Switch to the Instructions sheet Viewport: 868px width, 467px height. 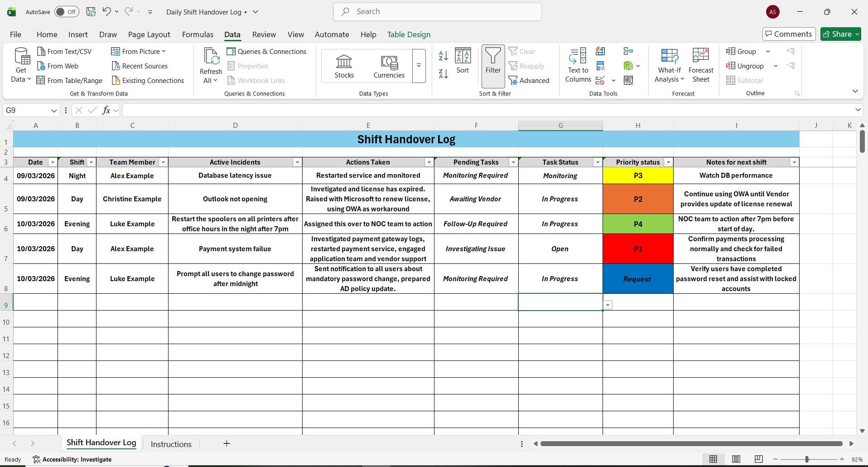171,444
